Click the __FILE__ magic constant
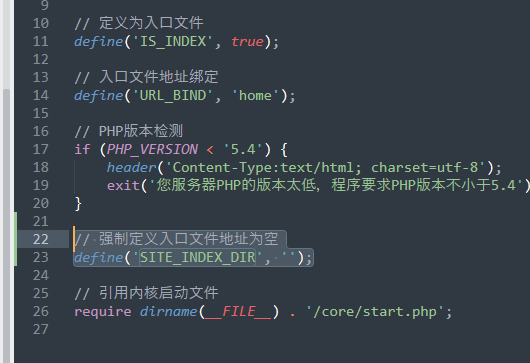 pos(239,312)
